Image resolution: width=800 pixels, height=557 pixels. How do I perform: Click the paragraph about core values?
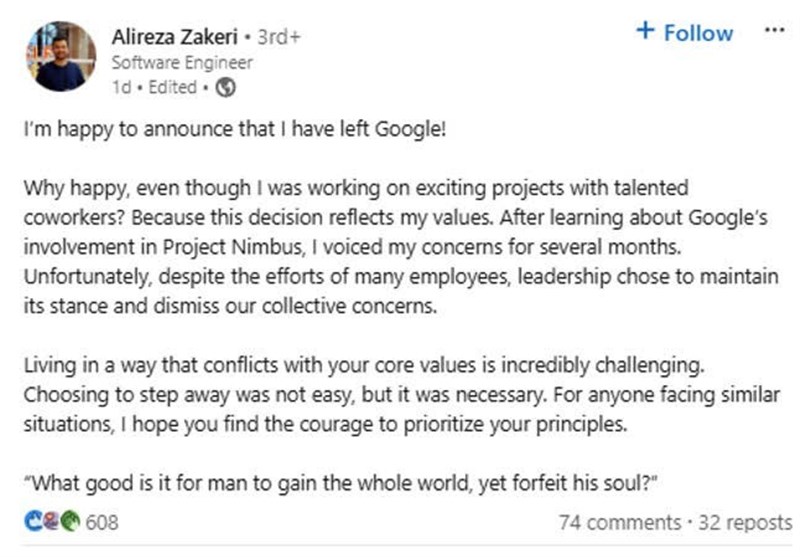click(400, 394)
